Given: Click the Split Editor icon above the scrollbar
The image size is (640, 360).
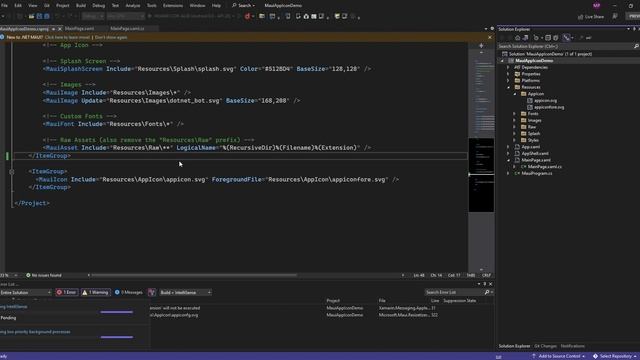Looking at the screenshot, I should (x=481, y=46).
